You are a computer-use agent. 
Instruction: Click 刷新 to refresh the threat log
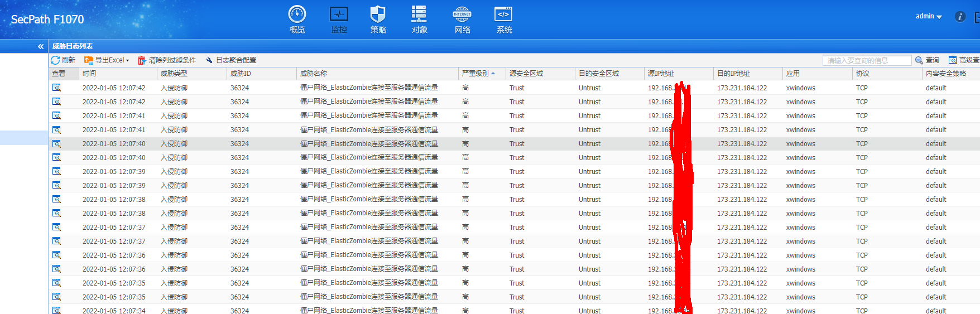pyautogui.click(x=63, y=60)
